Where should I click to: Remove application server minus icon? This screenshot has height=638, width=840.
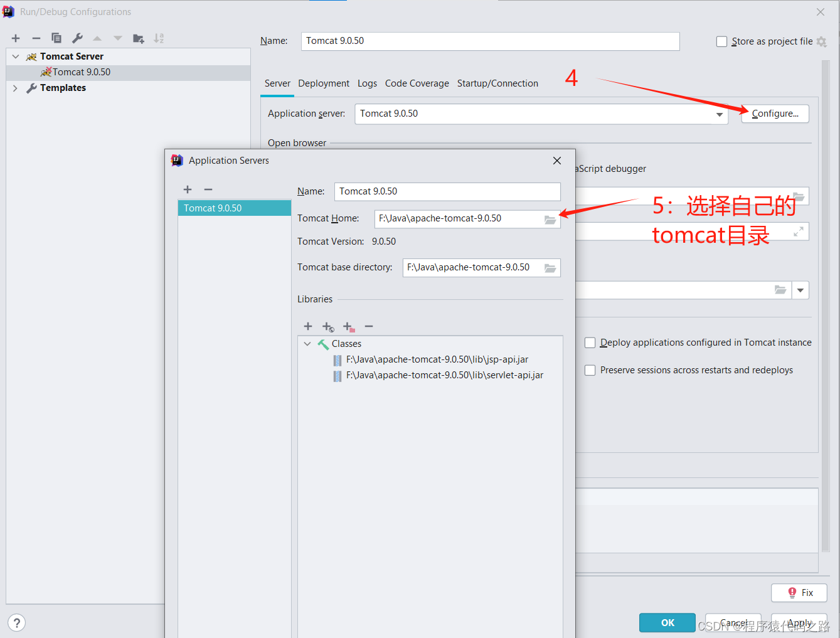click(x=208, y=189)
